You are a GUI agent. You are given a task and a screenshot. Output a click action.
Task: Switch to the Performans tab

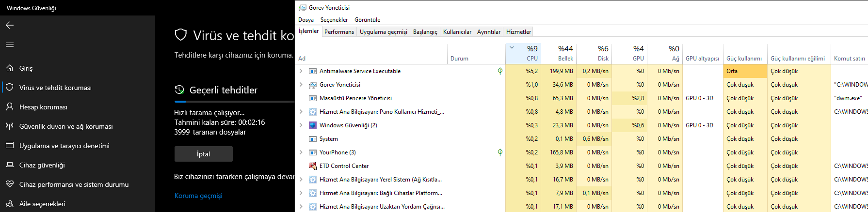[x=339, y=32]
